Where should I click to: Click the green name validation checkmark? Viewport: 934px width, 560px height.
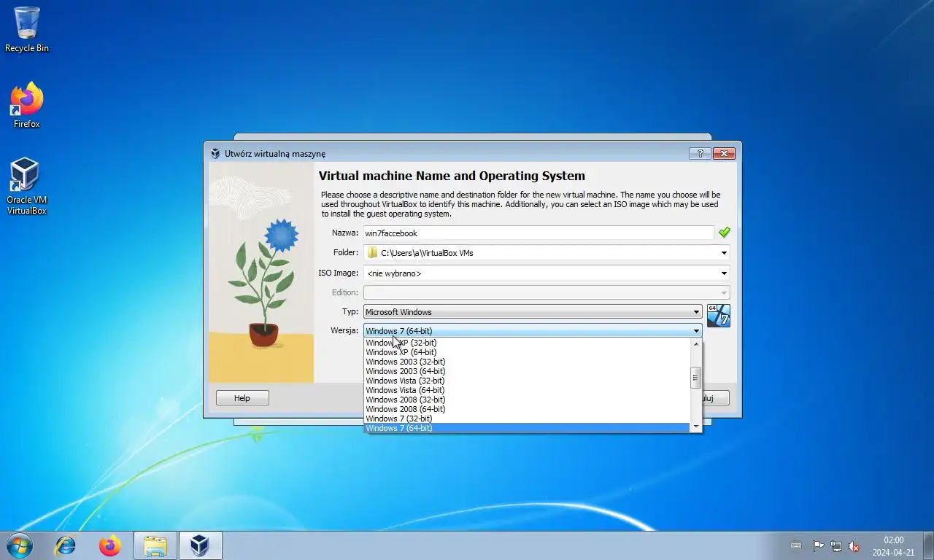pos(724,233)
